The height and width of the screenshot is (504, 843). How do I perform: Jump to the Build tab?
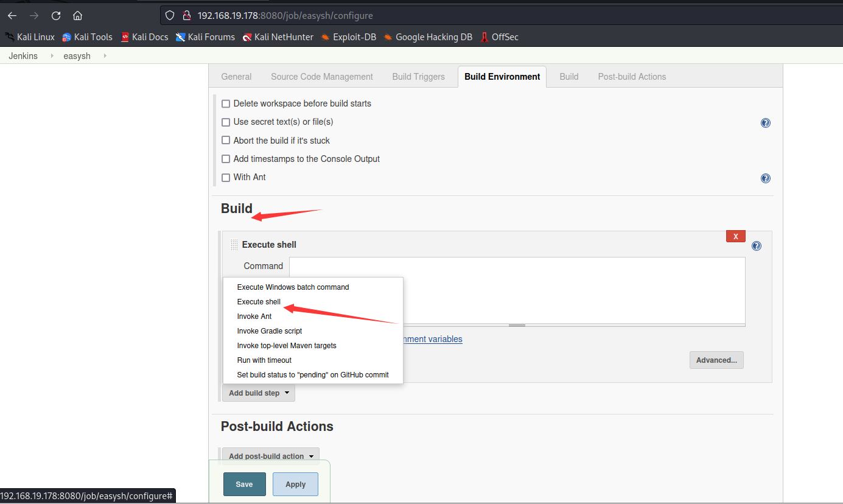coord(569,77)
